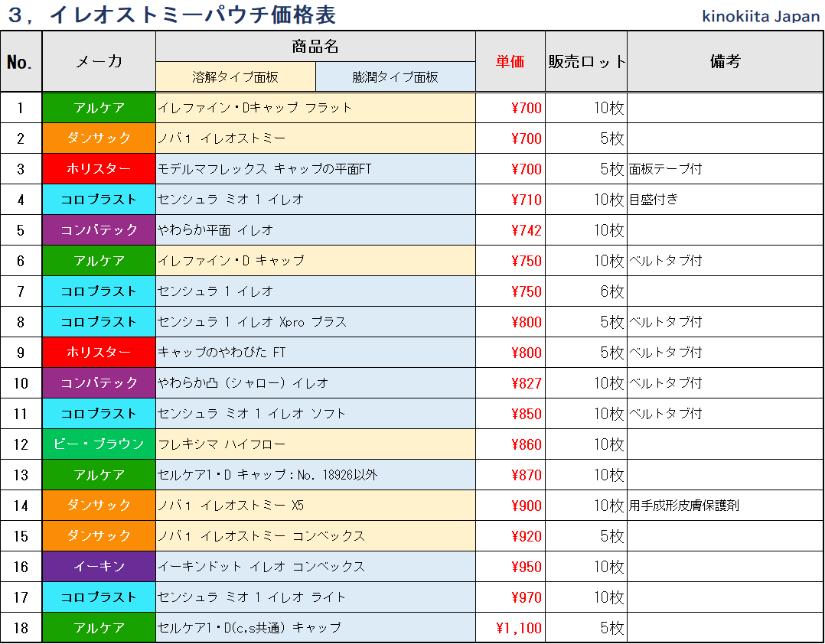Screen dimensions: 825x644
Task: Select product フレキシマ ハイフロー
Action: (315, 444)
